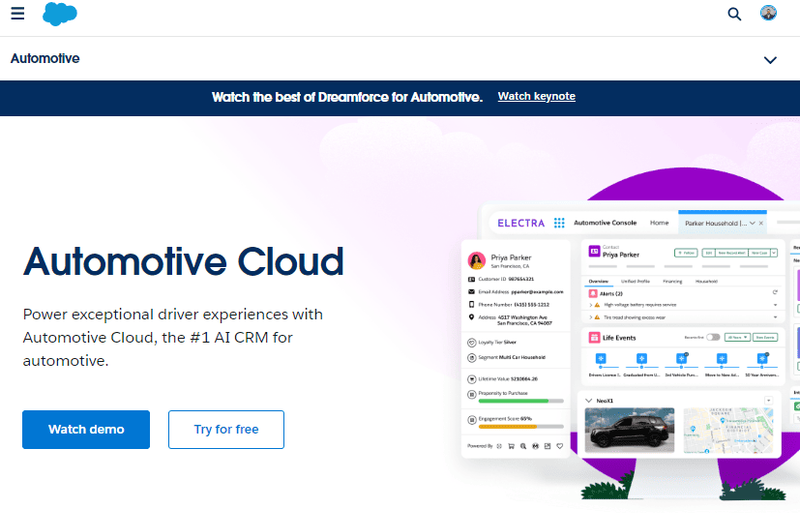Click the Automotive Cloud heading

pyautogui.click(x=183, y=261)
